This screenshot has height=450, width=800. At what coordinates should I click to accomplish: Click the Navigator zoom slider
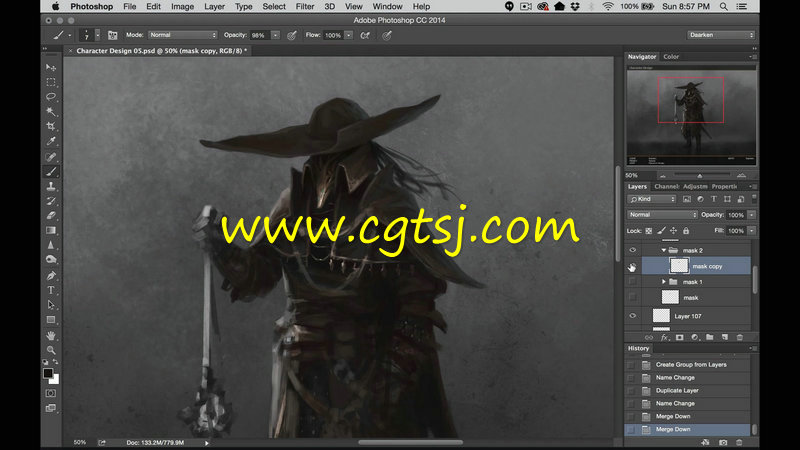pos(702,176)
